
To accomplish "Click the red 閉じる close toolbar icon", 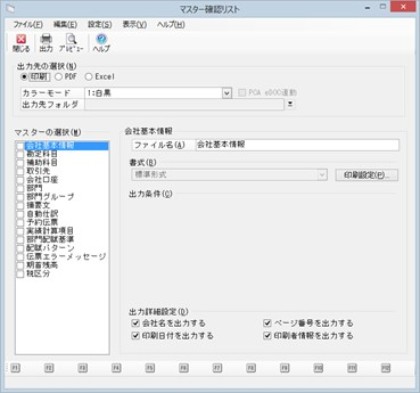I will pos(21,40).
